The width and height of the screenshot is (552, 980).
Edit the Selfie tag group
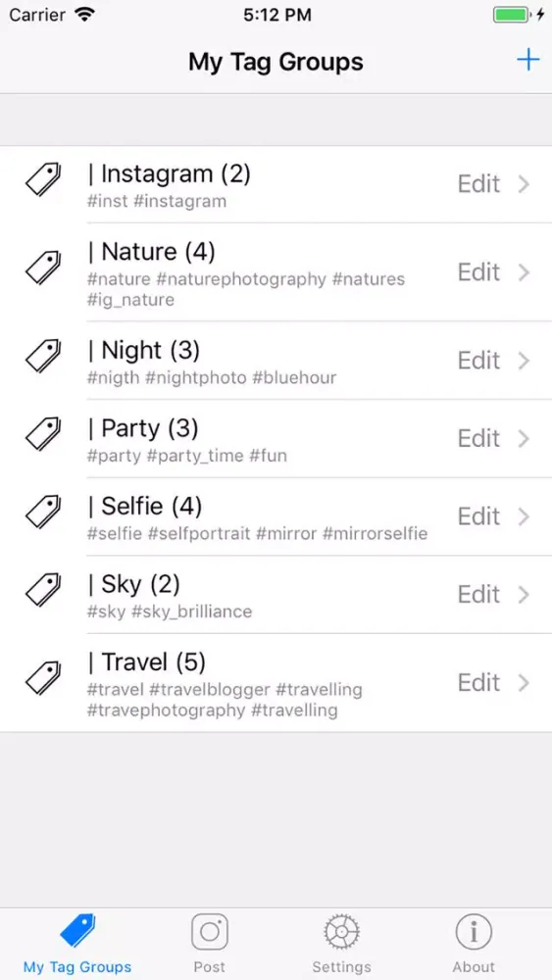[478, 516]
